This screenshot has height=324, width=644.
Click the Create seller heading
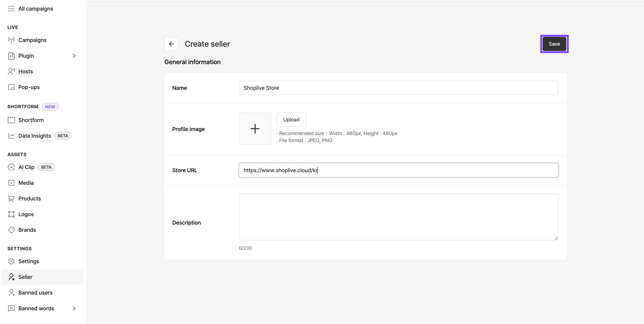207,44
